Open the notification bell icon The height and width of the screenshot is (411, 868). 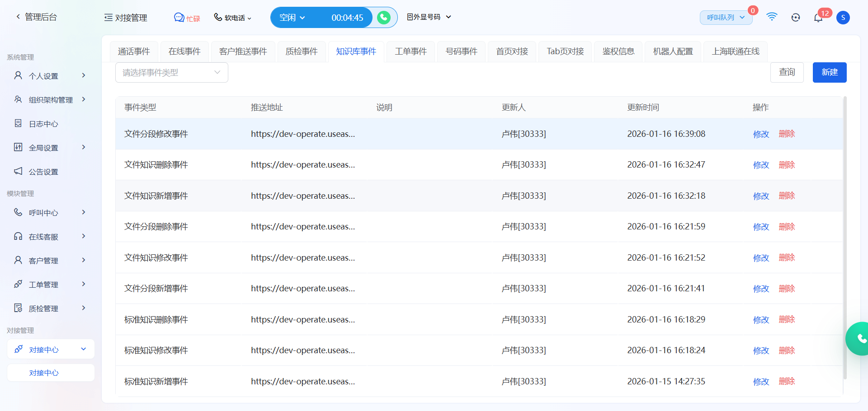pos(818,18)
